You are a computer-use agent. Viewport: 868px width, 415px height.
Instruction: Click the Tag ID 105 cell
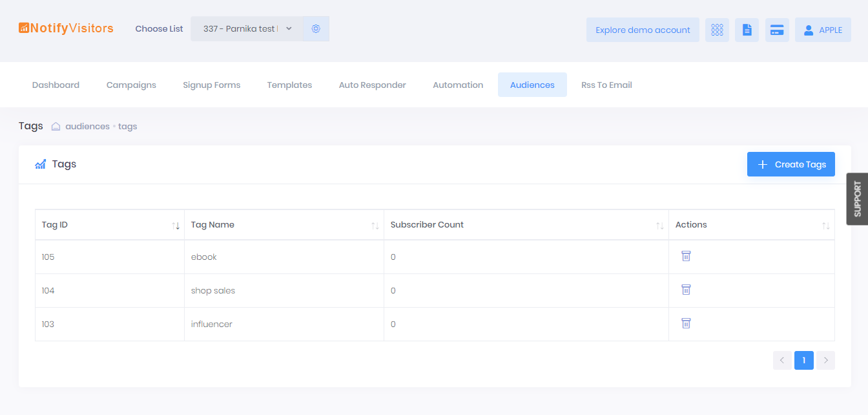110,257
